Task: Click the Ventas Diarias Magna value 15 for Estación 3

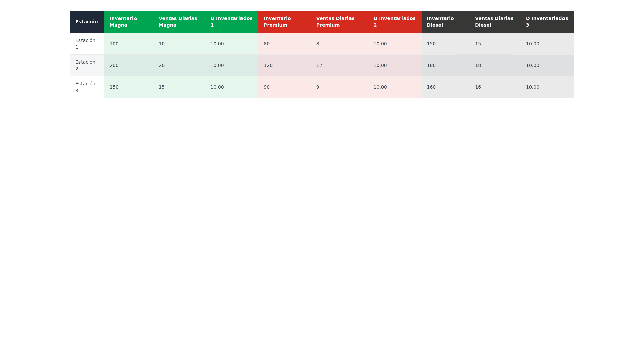Action: 162,87
